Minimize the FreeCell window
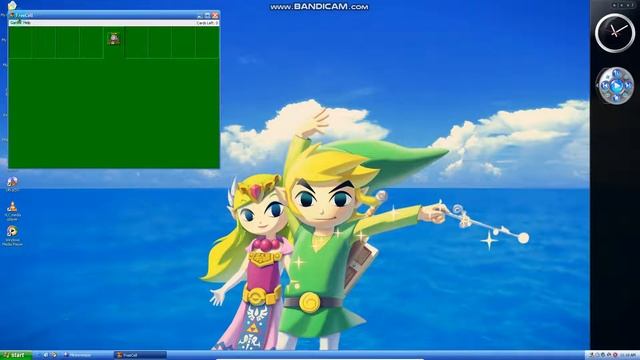 pyautogui.click(x=200, y=16)
